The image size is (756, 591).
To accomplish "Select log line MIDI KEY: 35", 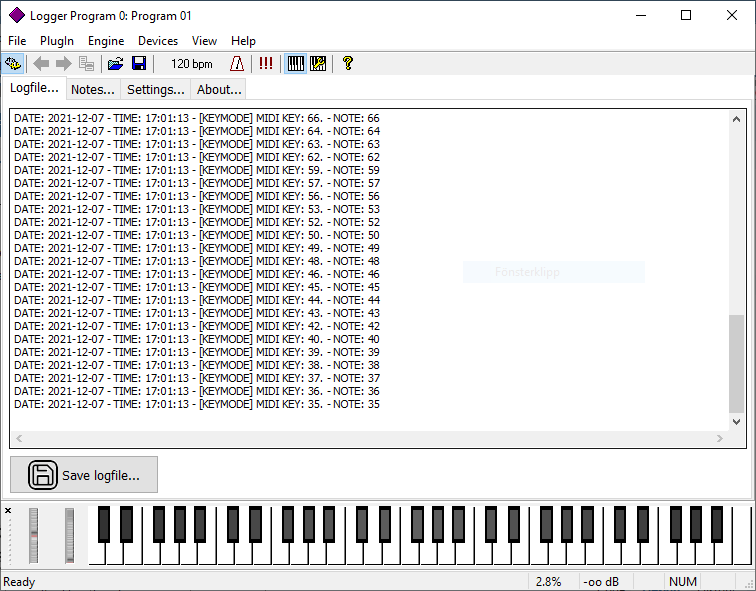I will coord(197,404).
